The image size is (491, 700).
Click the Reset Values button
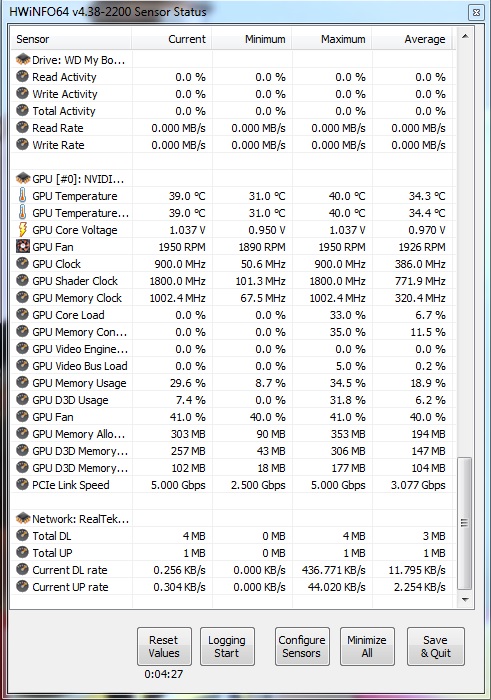click(164, 646)
